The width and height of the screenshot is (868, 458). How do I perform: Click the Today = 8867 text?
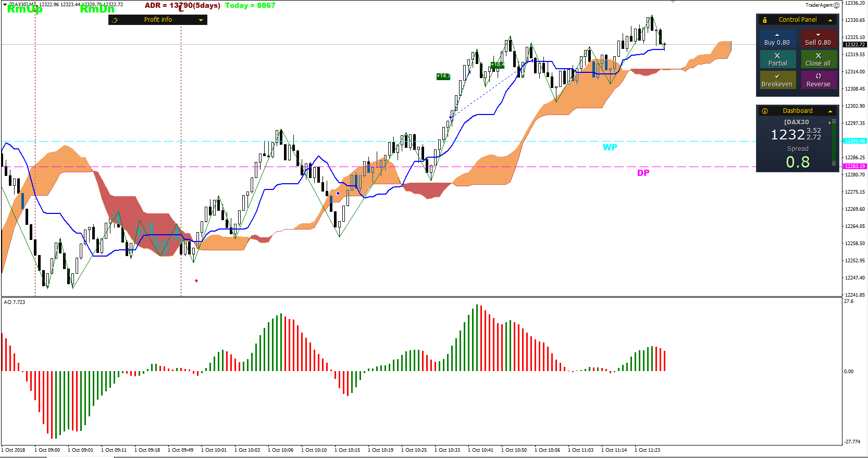(250, 5)
